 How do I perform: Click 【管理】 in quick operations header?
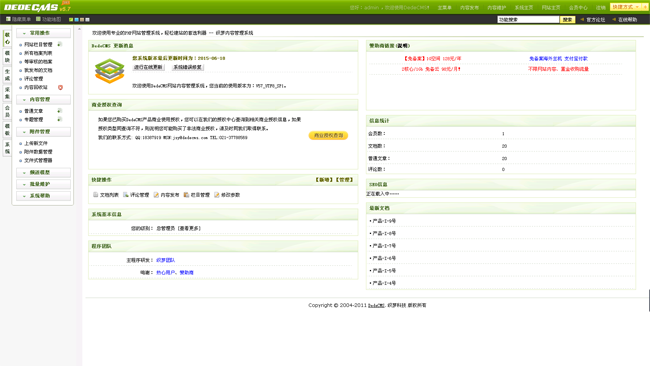point(344,179)
